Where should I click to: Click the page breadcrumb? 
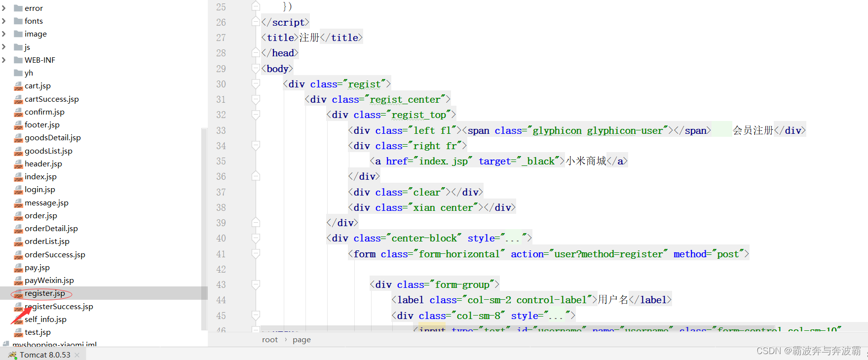point(302,340)
